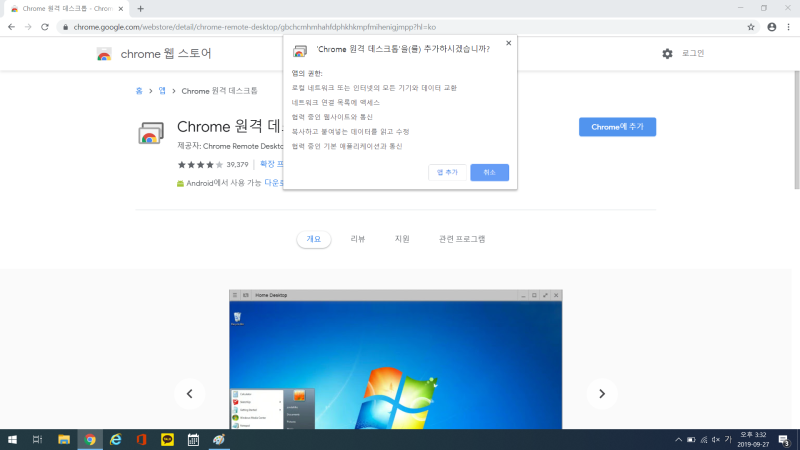
Task: Go to 앱 breadcrumb link
Action: pyautogui.click(x=162, y=91)
